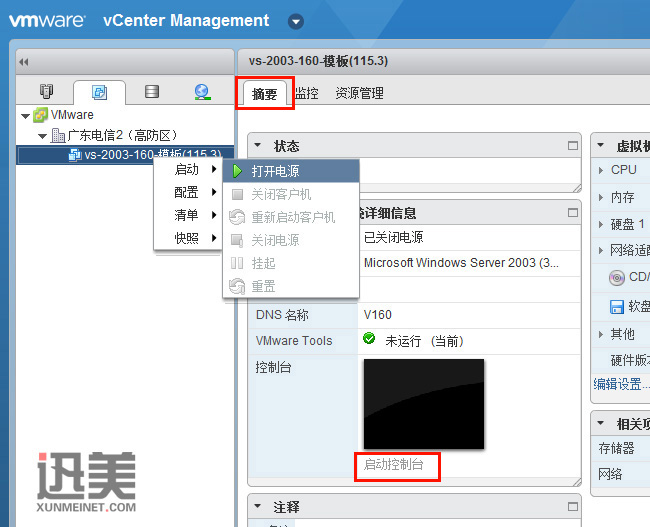Image resolution: width=650 pixels, height=527 pixels.
Task: Collapse the left navigation pane with double-arrow icon
Action: click(24, 62)
